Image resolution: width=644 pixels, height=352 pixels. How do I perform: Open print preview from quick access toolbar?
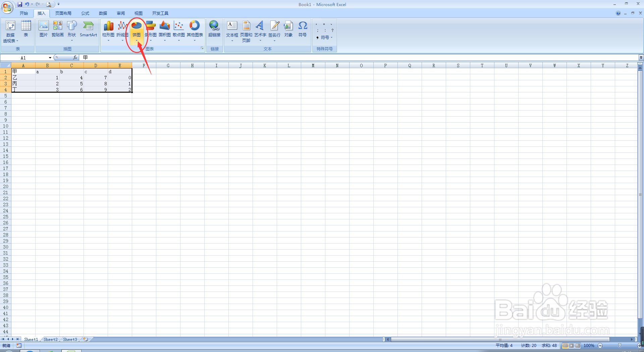tap(49, 4)
